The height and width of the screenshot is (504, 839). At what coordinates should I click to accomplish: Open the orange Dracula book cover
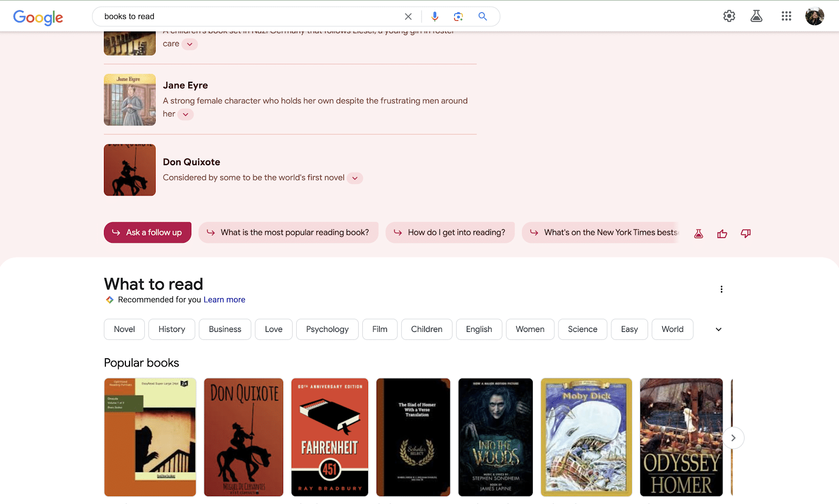(x=150, y=437)
